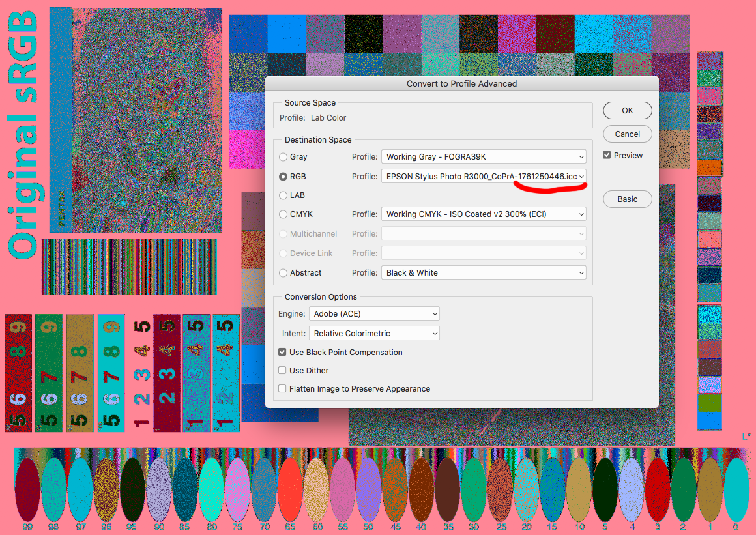Open the Engine Adobe (ACE) dropdown

[374, 314]
